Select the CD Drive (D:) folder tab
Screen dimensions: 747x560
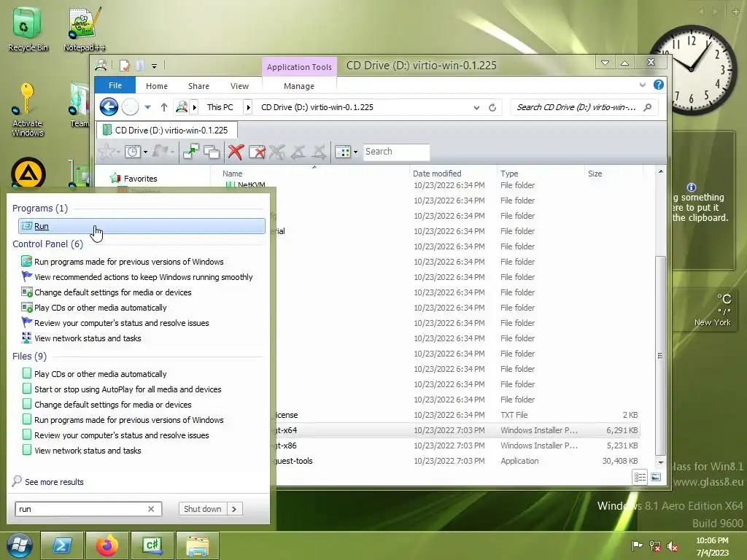pos(166,130)
